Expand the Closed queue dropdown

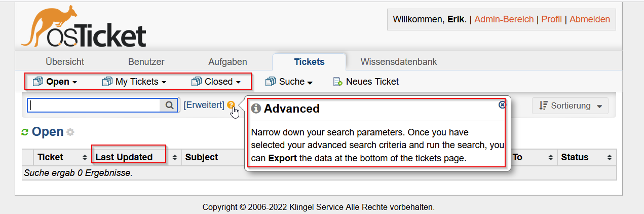coord(215,82)
